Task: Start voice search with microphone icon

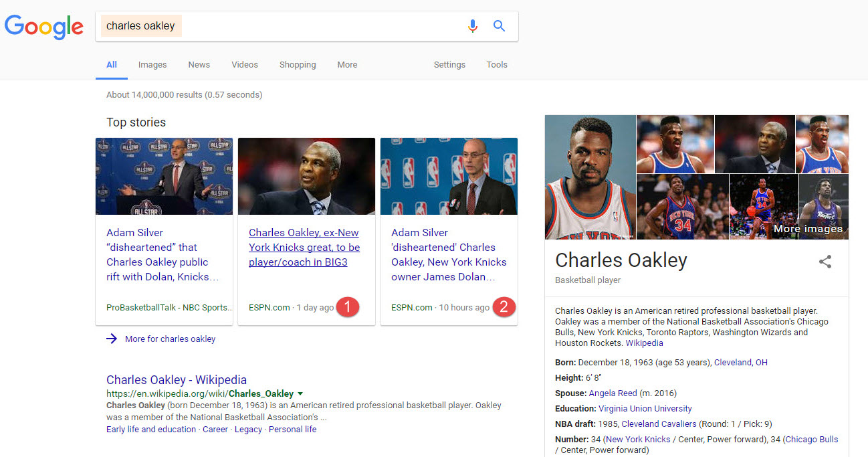Action: tap(473, 26)
